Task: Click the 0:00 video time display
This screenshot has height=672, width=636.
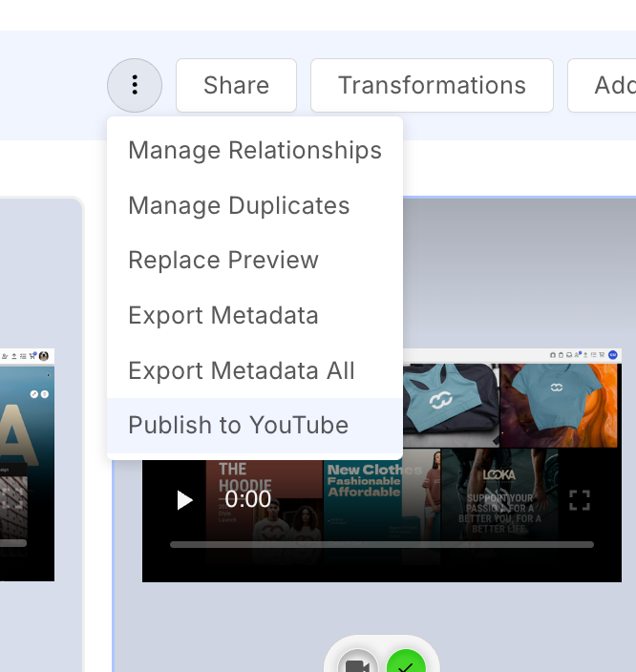Action: coord(248,500)
